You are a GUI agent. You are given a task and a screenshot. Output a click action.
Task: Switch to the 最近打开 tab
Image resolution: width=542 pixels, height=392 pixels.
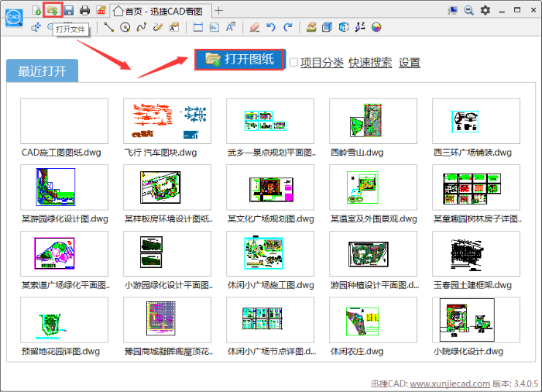point(42,71)
